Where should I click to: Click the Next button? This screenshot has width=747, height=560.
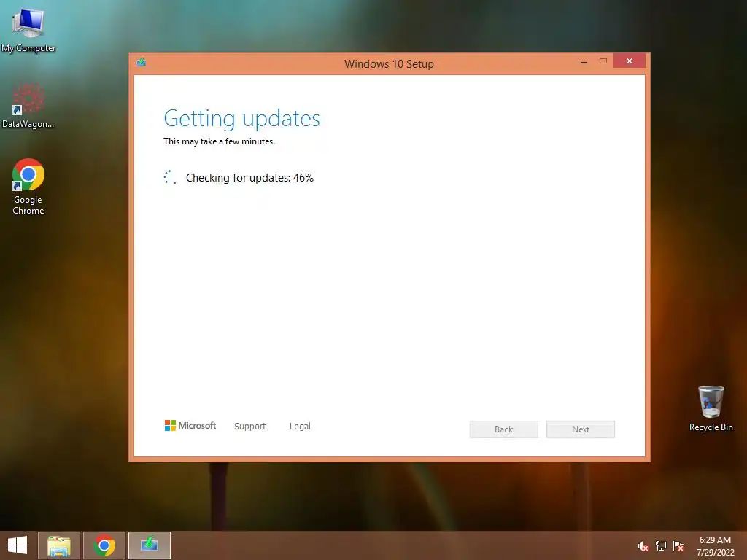click(x=580, y=429)
